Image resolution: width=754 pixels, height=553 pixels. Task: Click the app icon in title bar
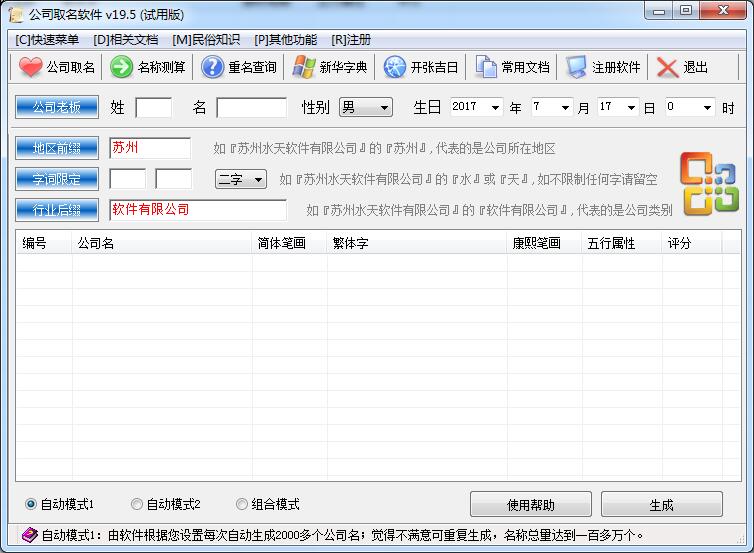pos(16,14)
